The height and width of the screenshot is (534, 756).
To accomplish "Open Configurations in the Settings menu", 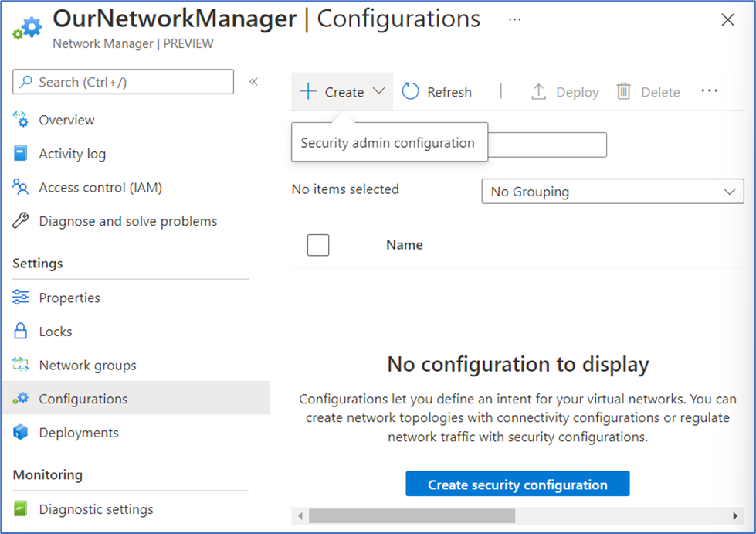I will (x=83, y=399).
